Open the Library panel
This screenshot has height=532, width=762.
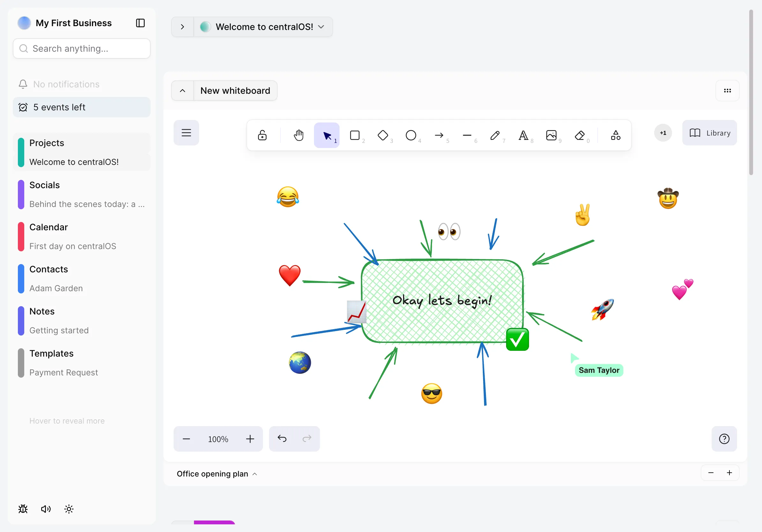[x=710, y=133]
